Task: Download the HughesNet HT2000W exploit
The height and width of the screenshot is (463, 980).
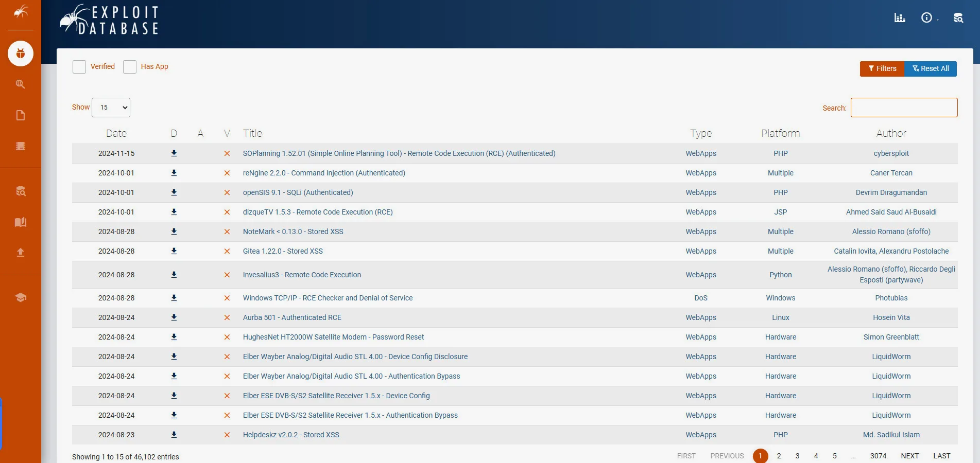Action: pyautogui.click(x=174, y=337)
